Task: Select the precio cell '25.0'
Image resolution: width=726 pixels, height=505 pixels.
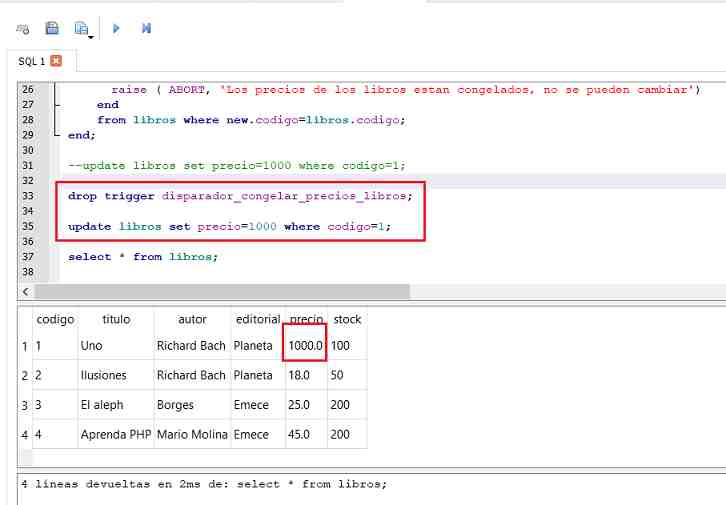Action: [x=306, y=405]
